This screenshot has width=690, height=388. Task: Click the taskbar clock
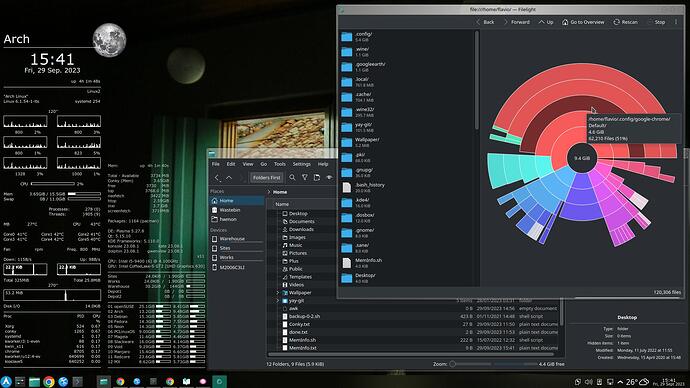(668, 382)
